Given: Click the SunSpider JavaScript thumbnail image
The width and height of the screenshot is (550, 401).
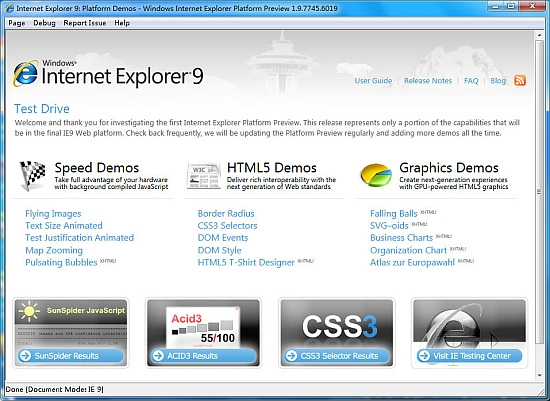Looking at the screenshot, I should point(71,323).
